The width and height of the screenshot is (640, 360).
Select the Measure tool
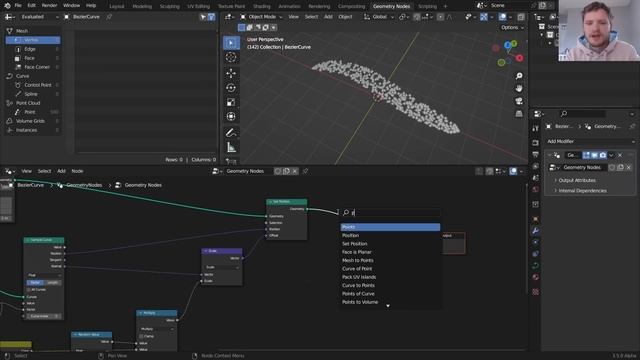(x=231, y=148)
